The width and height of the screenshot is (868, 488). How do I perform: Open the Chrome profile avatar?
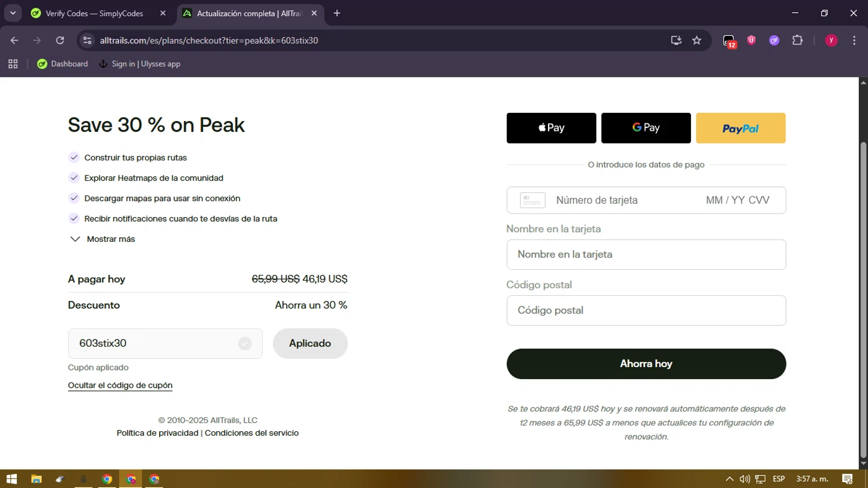(x=831, y=41)
